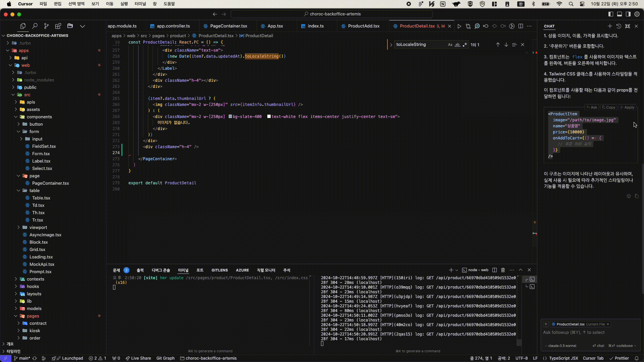Split the terminal panel icon
The height and width of the screenshot is (362, 644).
click(x=494, y=270)
